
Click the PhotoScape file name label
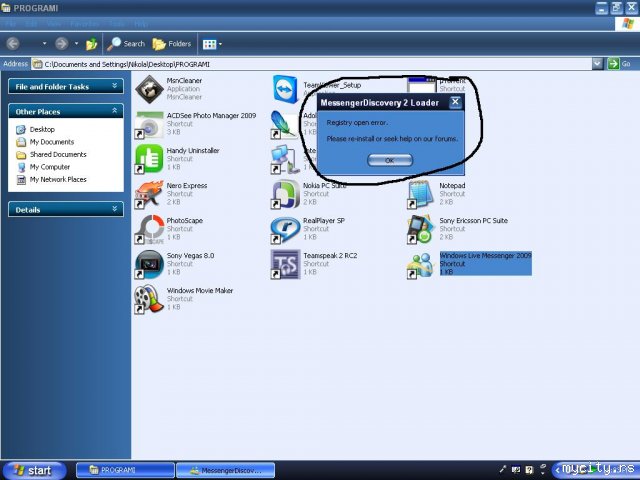(184, 220)
